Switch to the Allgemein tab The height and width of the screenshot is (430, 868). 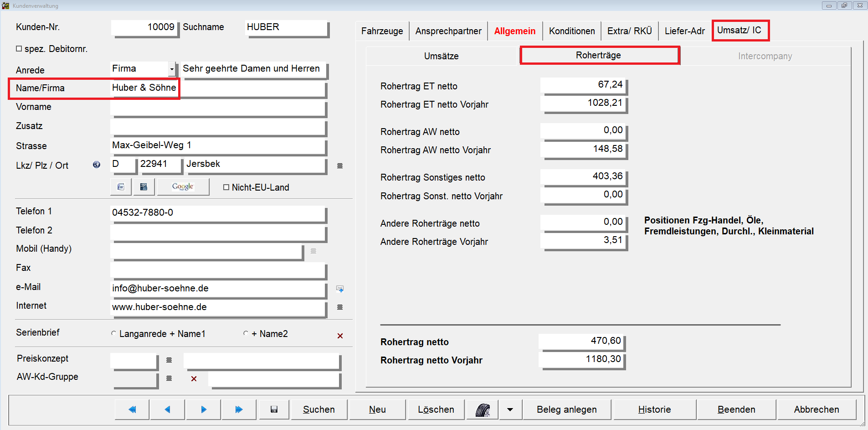point(515,31)
